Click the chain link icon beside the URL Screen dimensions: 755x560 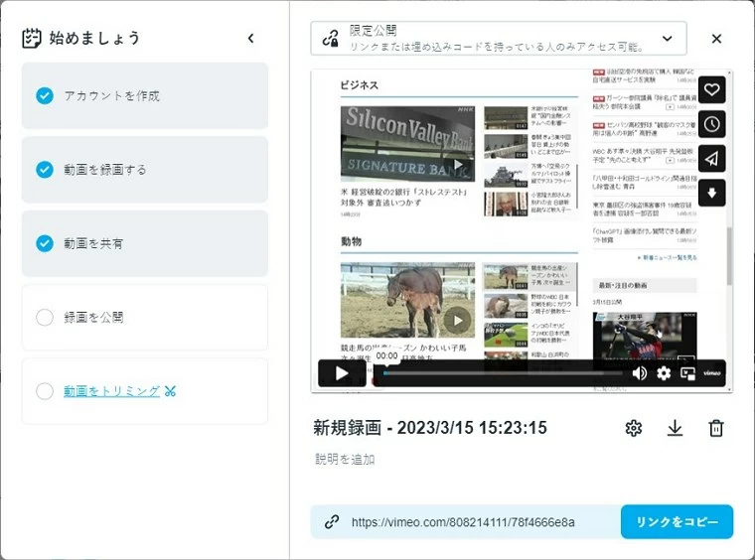tap(332, 522)
